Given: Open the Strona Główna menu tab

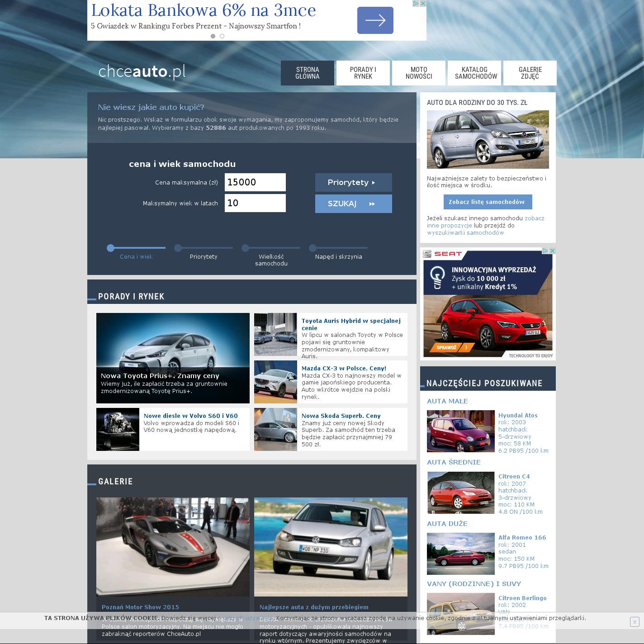Looking at the screenshot, I should coord(308,73).
